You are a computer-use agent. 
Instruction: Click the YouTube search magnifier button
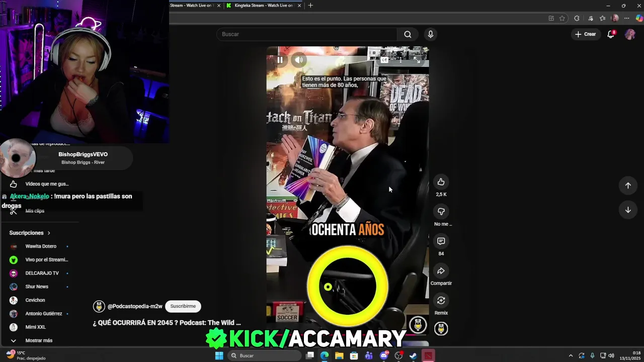click(x=408, y=34)
